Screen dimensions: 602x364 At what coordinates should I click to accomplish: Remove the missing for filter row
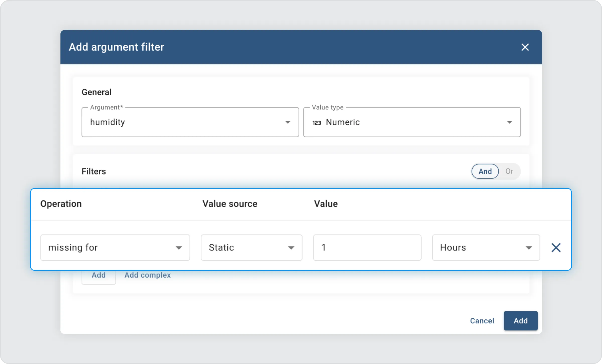556,248
